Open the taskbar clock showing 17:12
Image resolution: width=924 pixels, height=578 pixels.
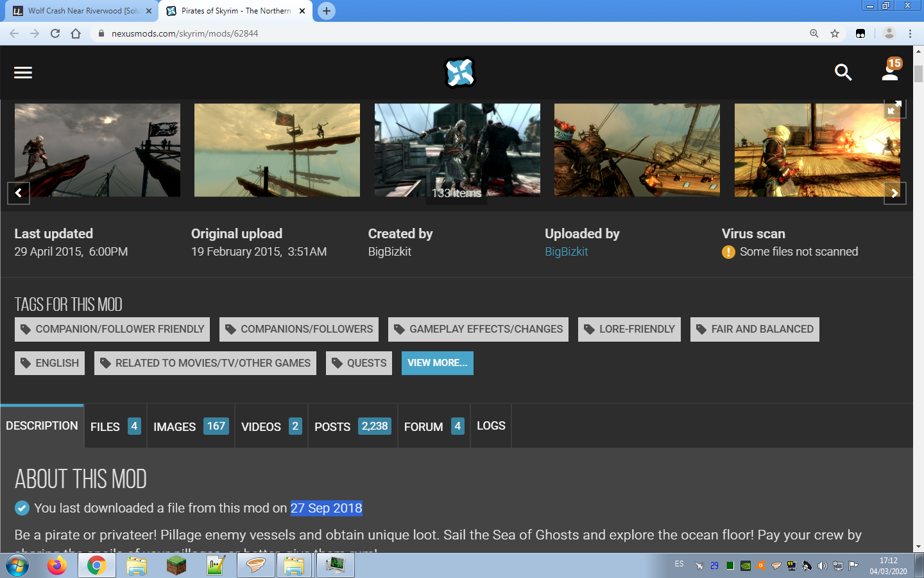coord(889,566)
